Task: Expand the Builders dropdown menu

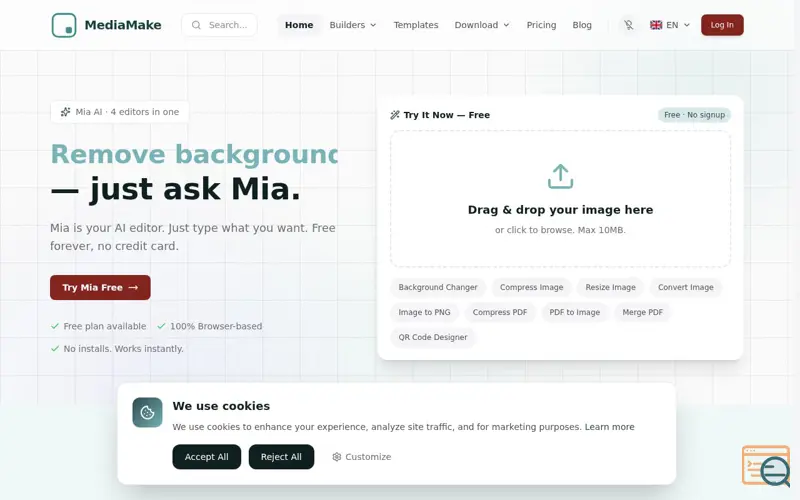Action: [353, 25]
